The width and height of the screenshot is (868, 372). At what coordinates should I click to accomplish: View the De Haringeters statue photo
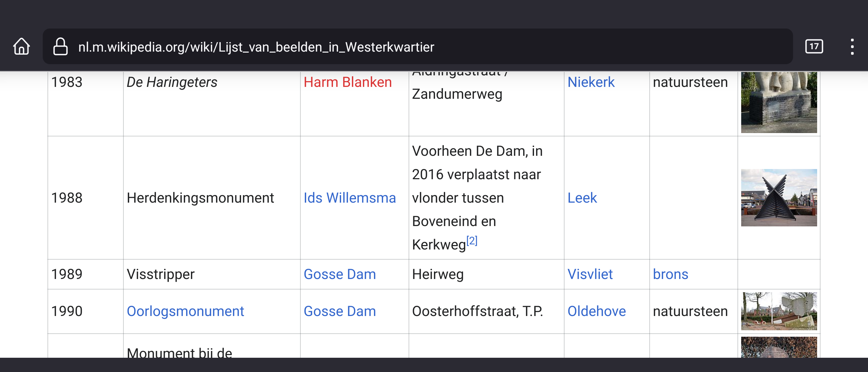point(779,102)
